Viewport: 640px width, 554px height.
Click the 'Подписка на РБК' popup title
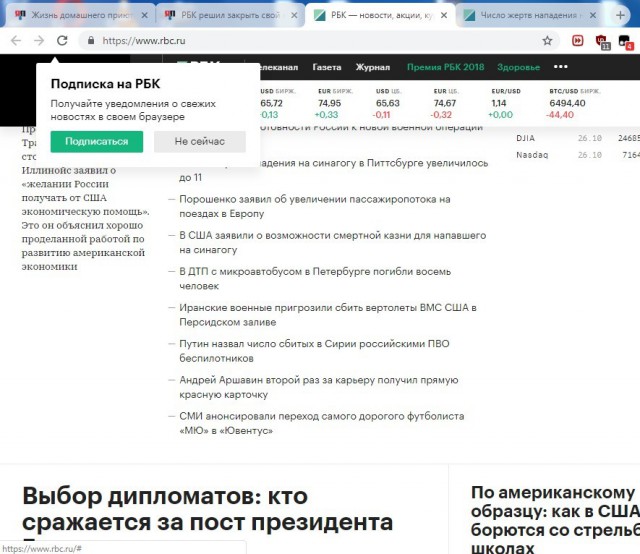[105, 84]
